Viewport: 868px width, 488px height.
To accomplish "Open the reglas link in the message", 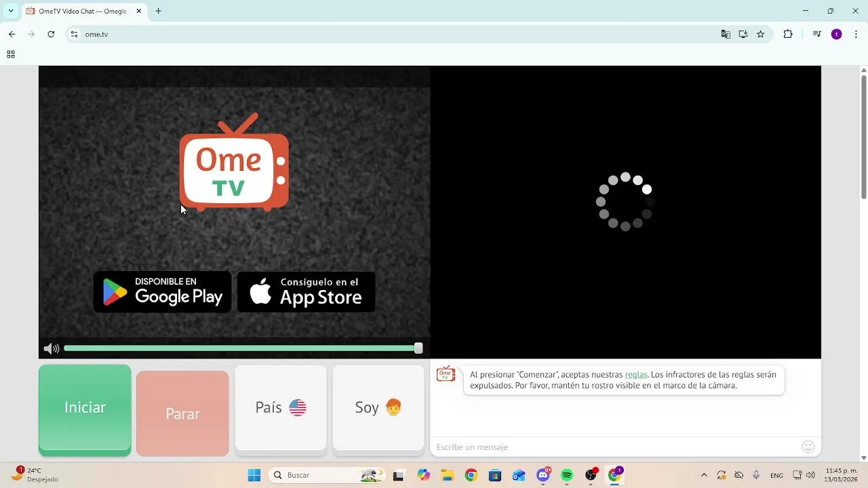I will coord(636,375).
